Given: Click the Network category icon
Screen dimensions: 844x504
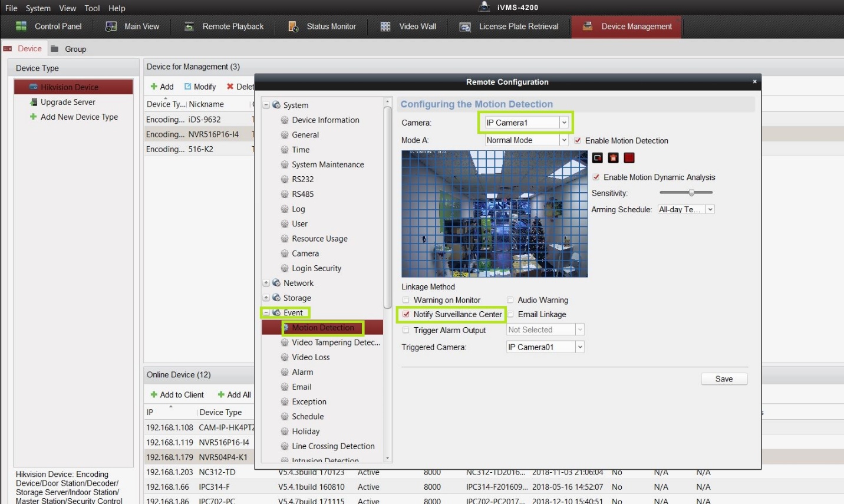Looking at the screenshot, I should tap(276, 283).
